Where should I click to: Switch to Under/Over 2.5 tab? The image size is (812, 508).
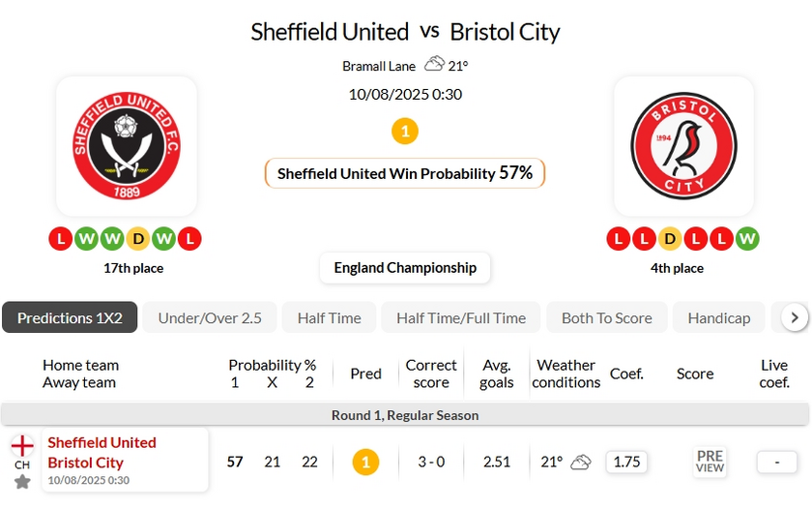(210, 317)
